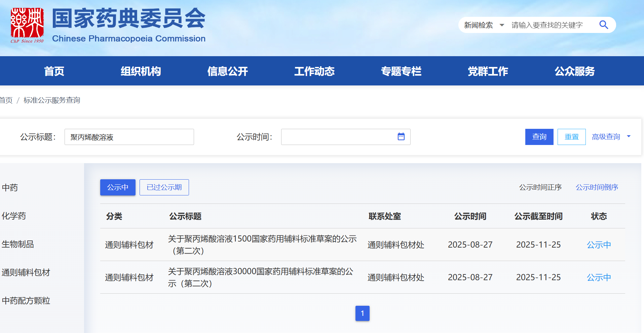This screenshot has height=333, width=644.
Task: Select the 公示中 filter tab
Action: (118, 187)
